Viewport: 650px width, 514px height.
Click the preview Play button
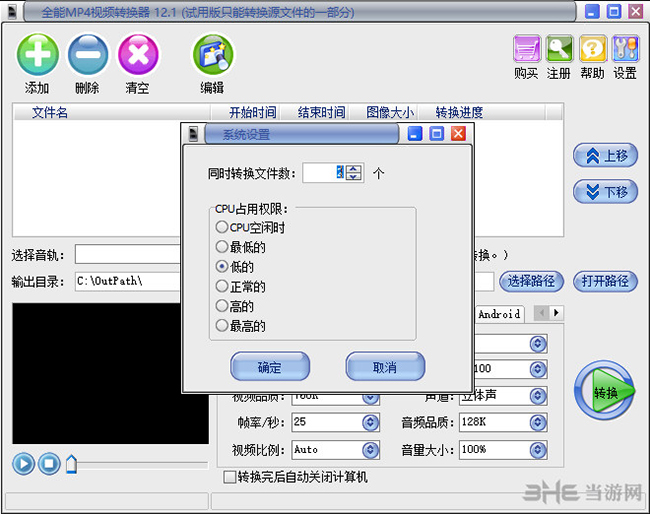pyautogui.click(x=23, y=464)
